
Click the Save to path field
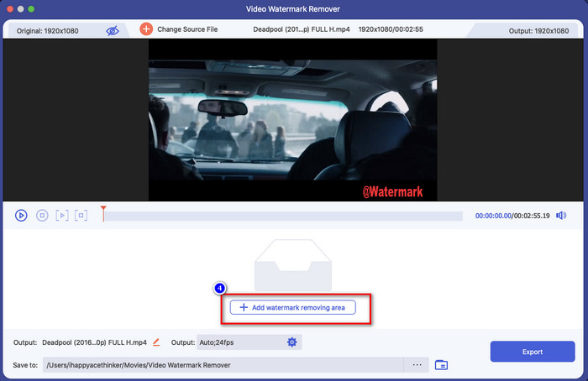coord(223,365)
